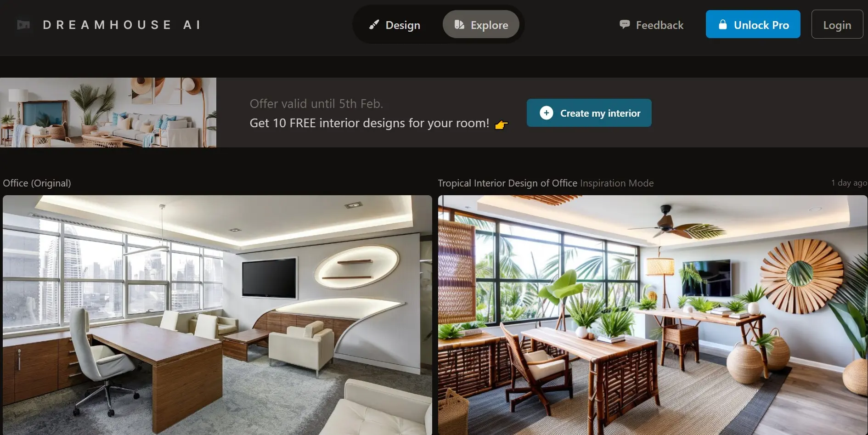
Task: Click the Dreamhouse AI logo icon
Action: coord(23,25)
